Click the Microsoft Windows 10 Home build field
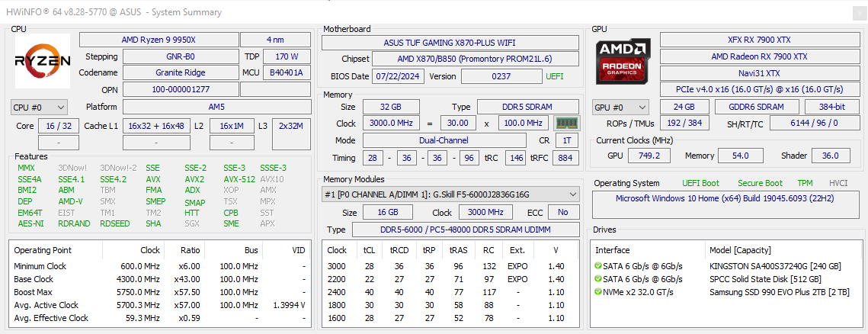 tap(725, 204)
